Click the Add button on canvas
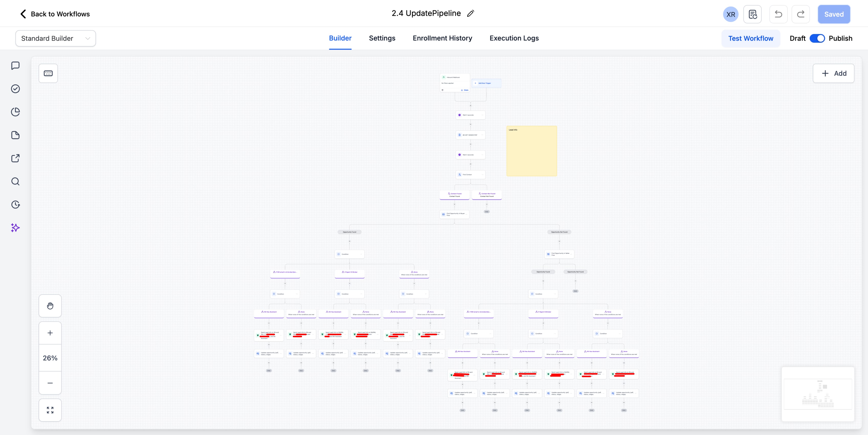The height and width of the screenshot is (435, 868). [833, 73]
